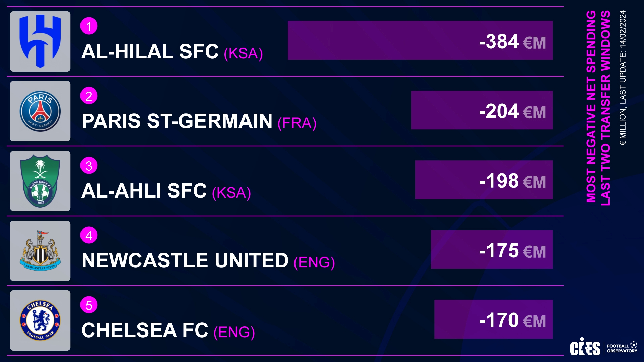Image resolution: width=644 pixels, height=362 pixels.
Task: Click the AL-HILAL SFC club name
Action: tap(150, 51)
